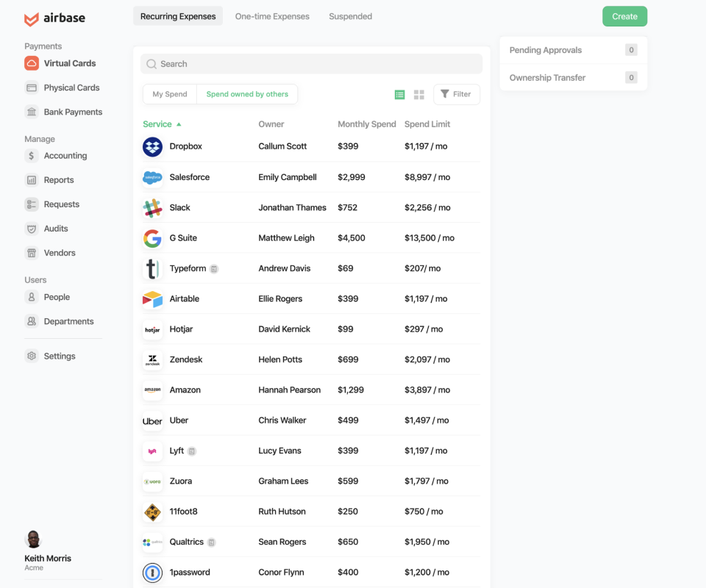The width and height of the screenshot is (706, 588).
Task: Click the Hotjar logo icon
Action: 153,330
